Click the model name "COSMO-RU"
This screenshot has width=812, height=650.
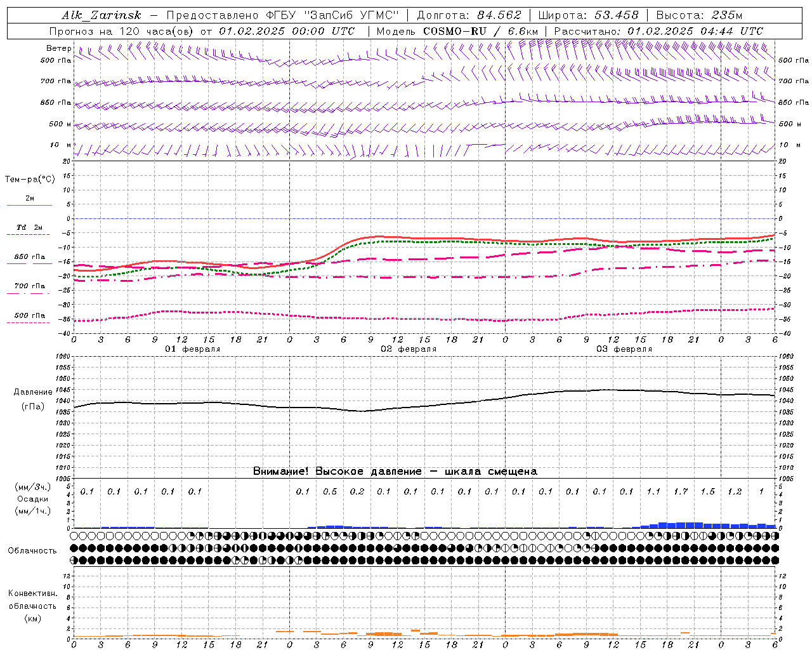pos(455,31)
